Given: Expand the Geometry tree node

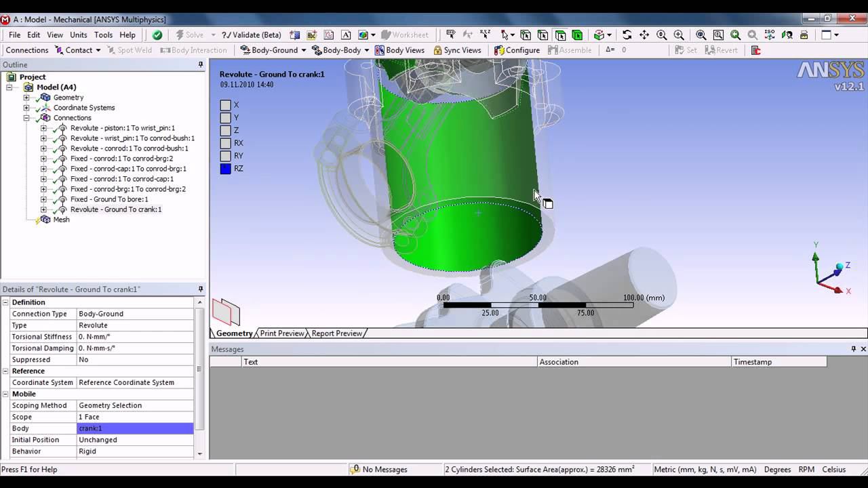Looking at the screenshot, I should [26, 98].
